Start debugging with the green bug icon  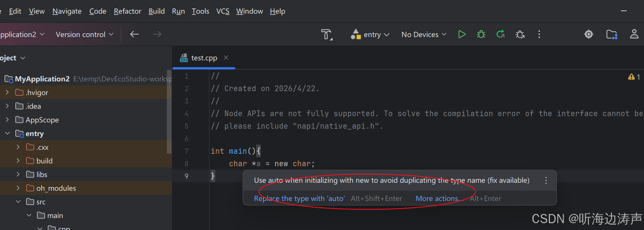(x=481, y=34)
